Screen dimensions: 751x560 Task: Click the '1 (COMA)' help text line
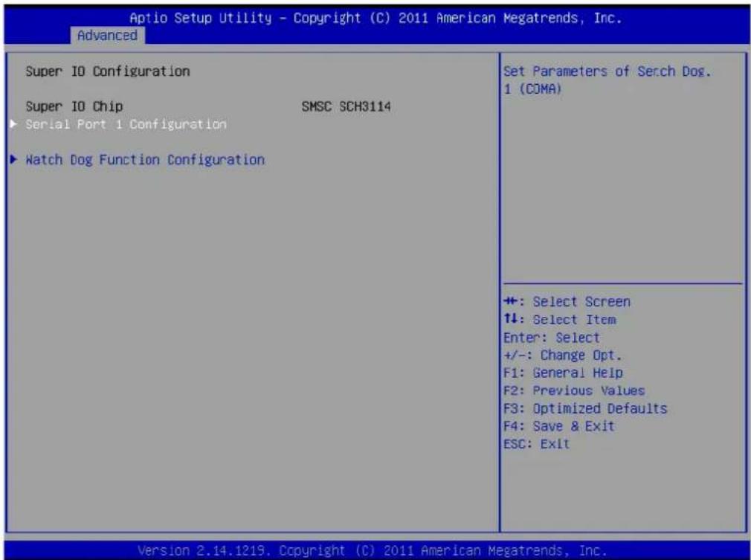pos(532,89)
